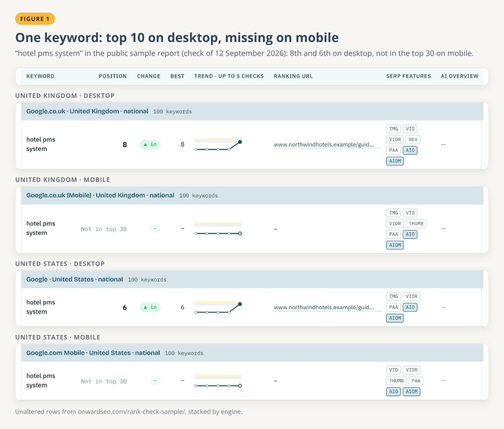Click the THUMB badge in the US mobile row
This screenshot has height=429, width=504.
pos(396,381)
